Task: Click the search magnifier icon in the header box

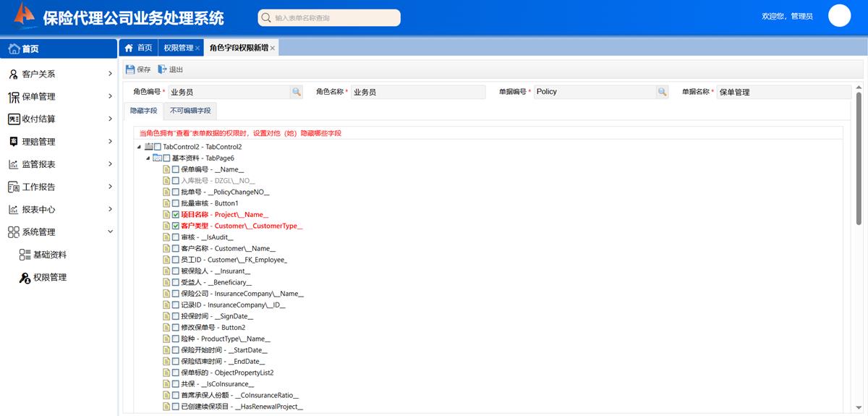Action: pyautogui.click(x=268, y=17)
